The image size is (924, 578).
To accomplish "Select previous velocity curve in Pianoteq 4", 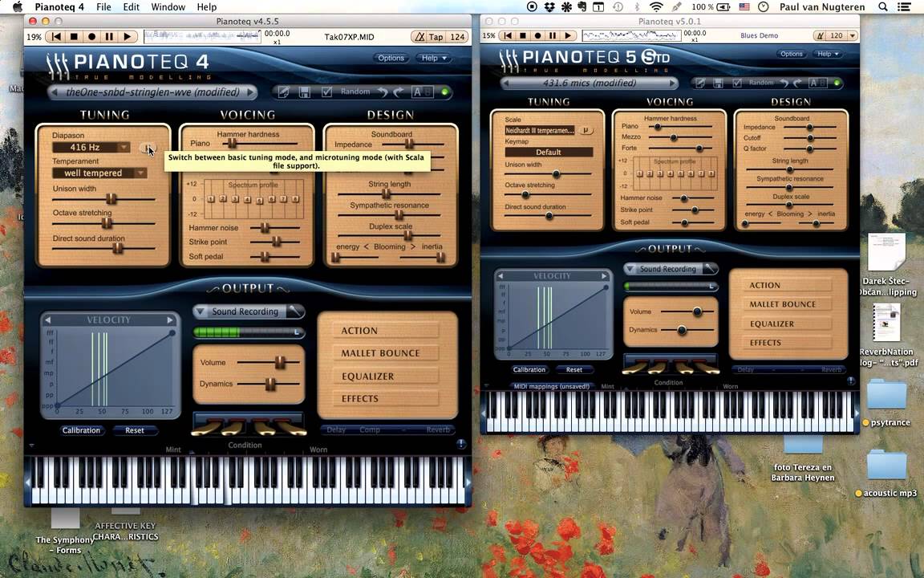I will (48, 320).
